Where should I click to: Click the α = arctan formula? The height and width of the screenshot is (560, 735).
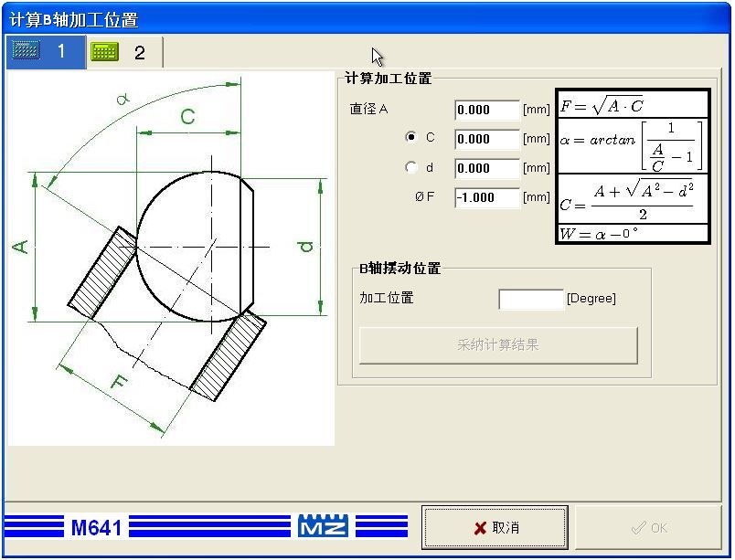tap(632, 145)
